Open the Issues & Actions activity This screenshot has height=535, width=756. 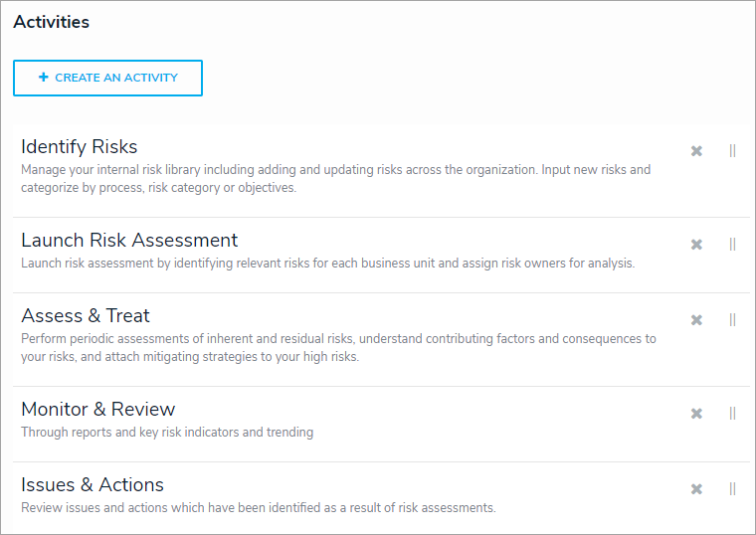point(93,485)
